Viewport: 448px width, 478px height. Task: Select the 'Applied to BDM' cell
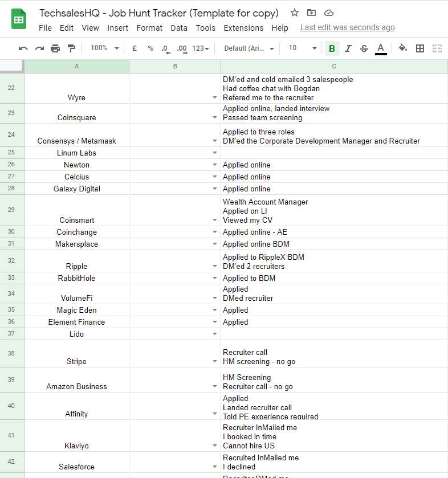coord(334,278)
